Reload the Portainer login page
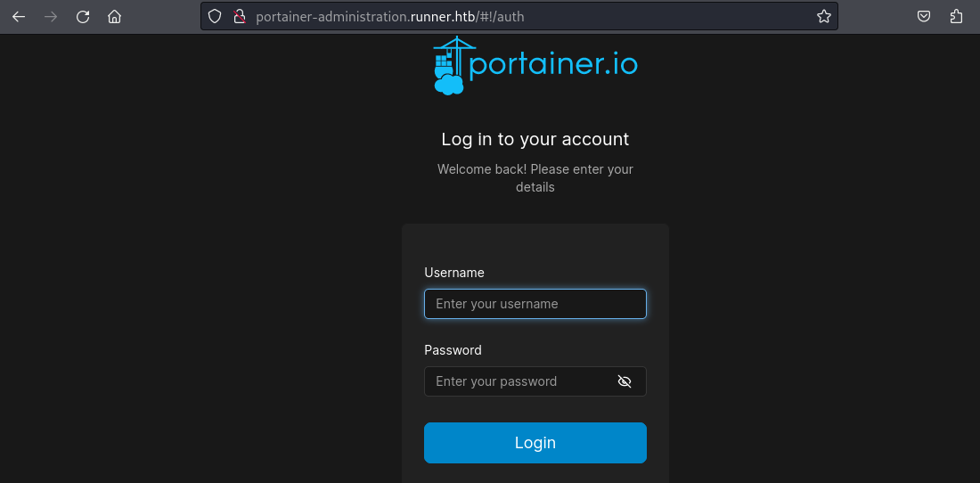The image size is (980, 483). click(x=83, y=16)
